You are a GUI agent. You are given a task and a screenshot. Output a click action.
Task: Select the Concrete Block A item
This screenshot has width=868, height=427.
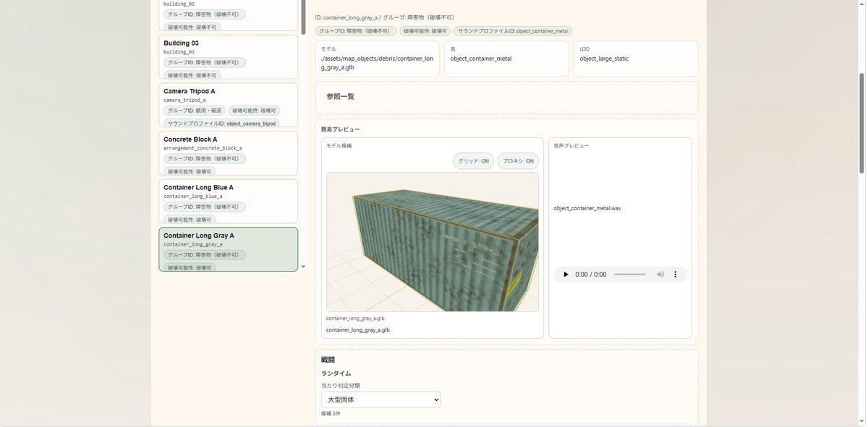coord(229,153)
